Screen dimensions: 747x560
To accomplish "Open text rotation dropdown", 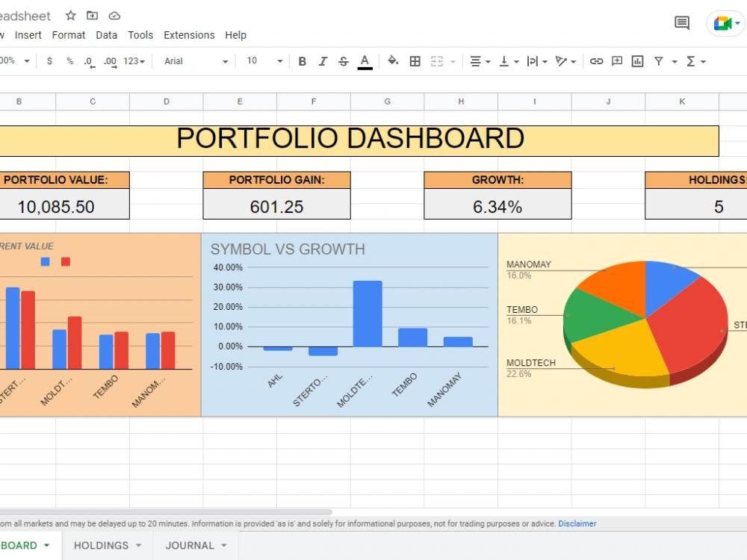I will [565, 61].
